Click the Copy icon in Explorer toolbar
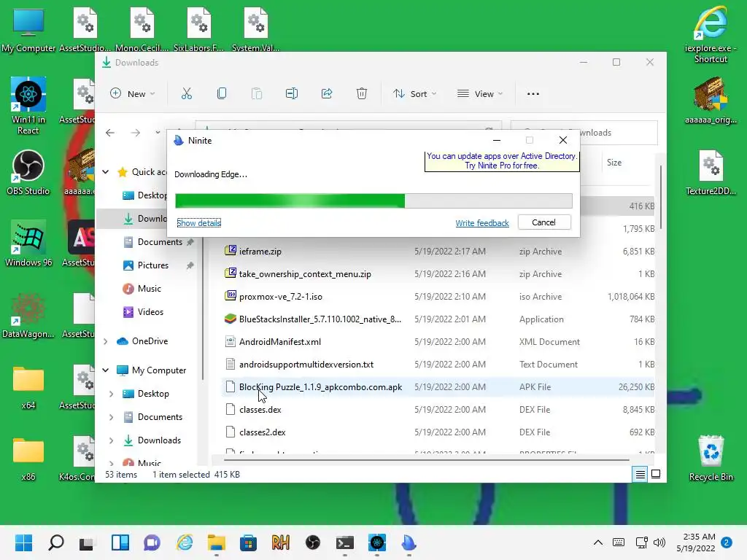Image resolution: width=747 pixels, height=560 pixels. pyautogui.click(x=222, y=94)
